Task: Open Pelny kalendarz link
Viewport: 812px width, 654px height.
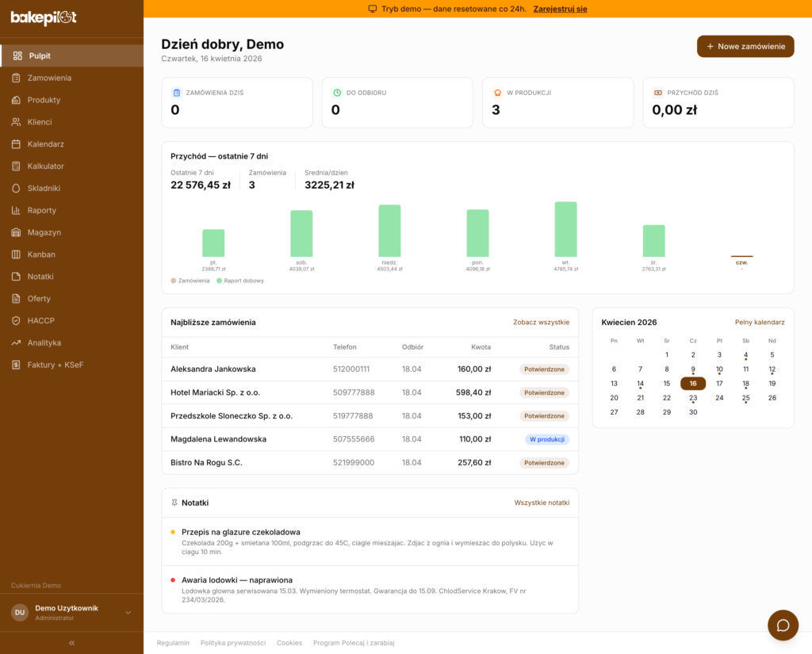Action: [760, 322]
